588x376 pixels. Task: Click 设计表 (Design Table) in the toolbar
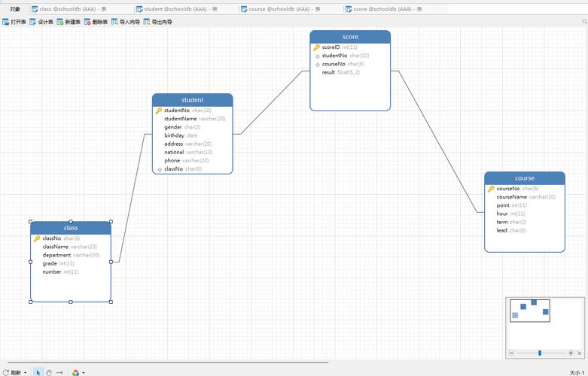pyautogui.click(x=41, y=23)
